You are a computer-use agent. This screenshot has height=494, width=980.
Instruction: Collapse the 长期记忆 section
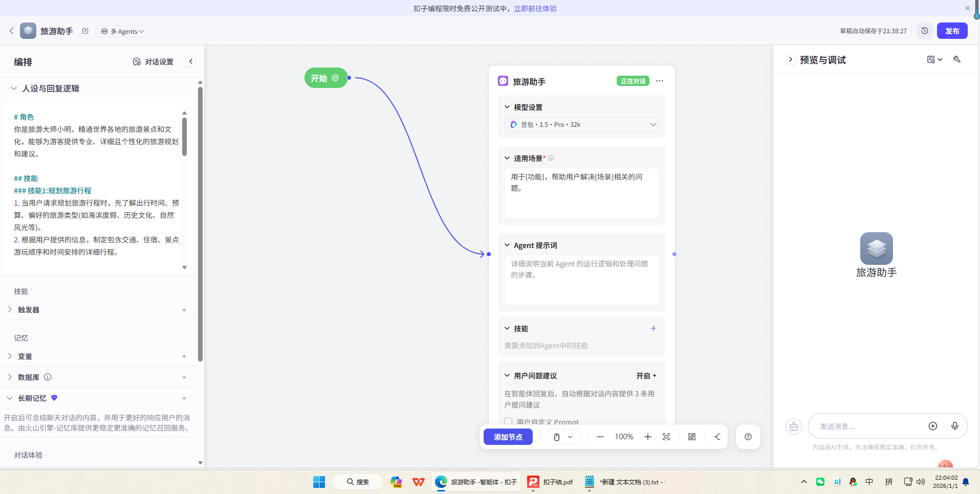(x=10, y=398)
